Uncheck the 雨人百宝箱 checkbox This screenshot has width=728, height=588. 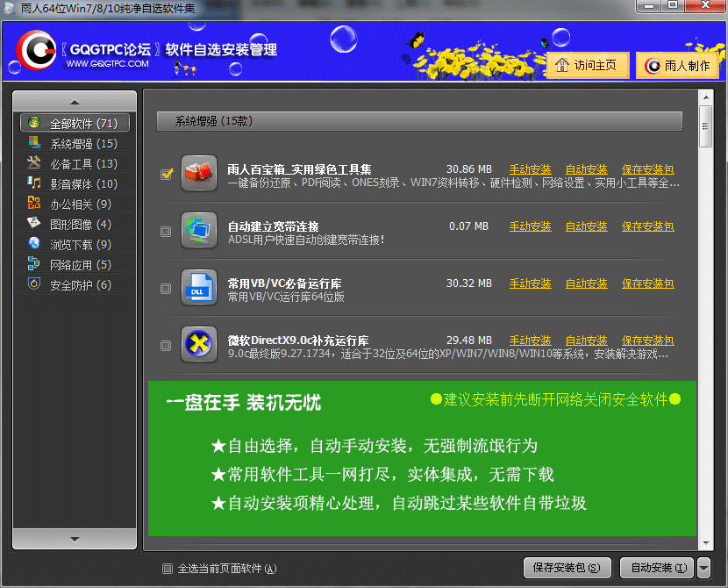pyautogui.click(x=167, y=174)
